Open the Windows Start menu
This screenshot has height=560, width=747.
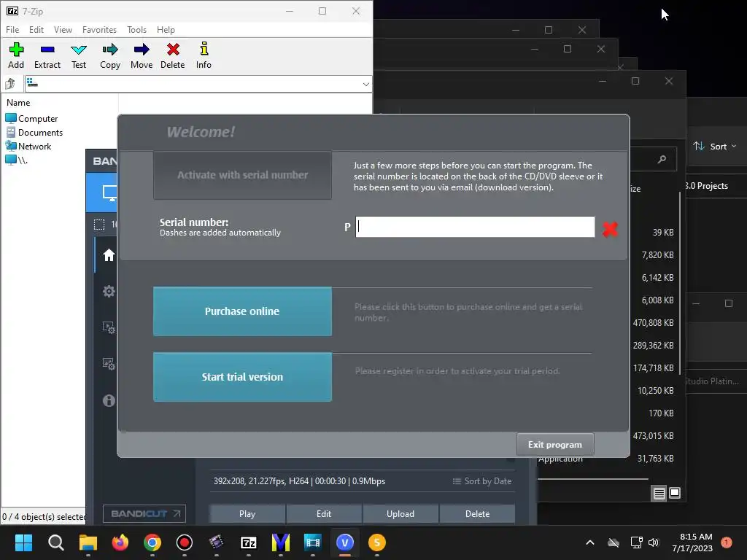coord(23,542)
